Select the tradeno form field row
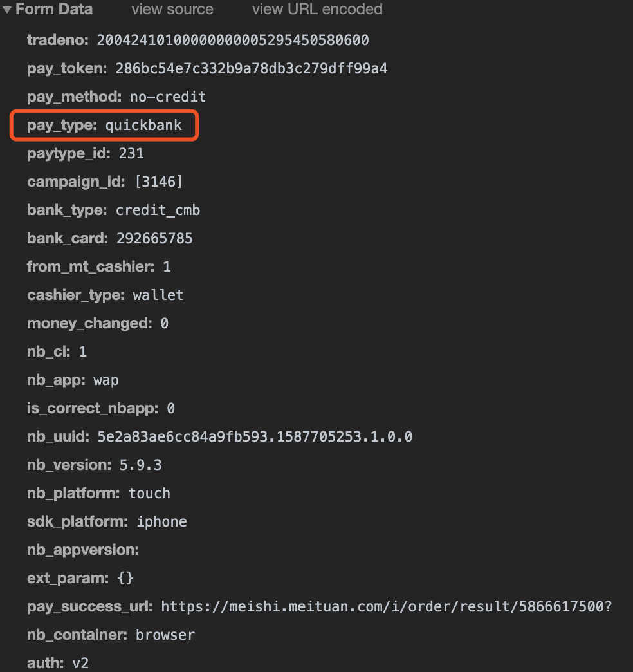Viewport: 633px width, 672px height. [198, 40]
